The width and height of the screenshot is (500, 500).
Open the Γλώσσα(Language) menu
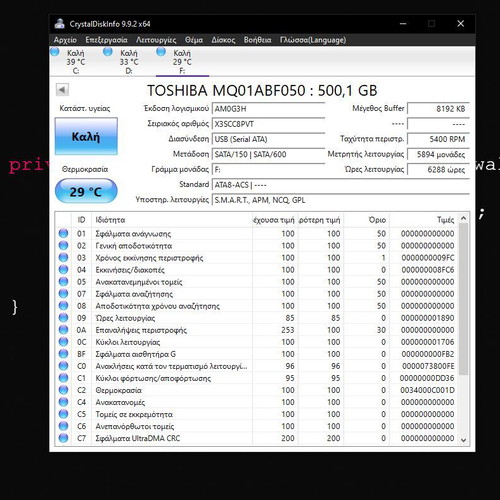[313, 40]
